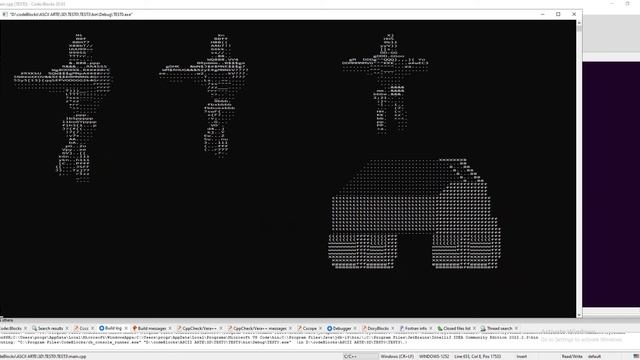Close the Build messages tab
640x360 pixels.
pos(170,328)
